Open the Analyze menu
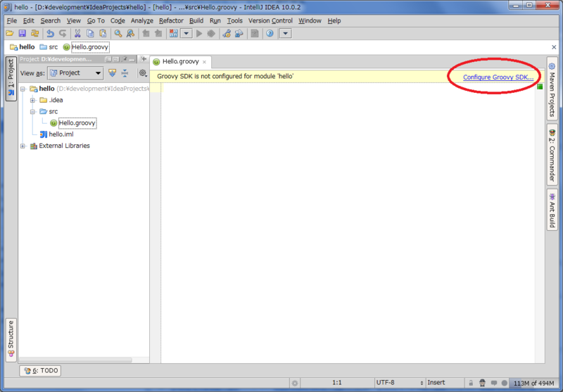The height and width of the screenshot is (392, 563). coord(142,21)
